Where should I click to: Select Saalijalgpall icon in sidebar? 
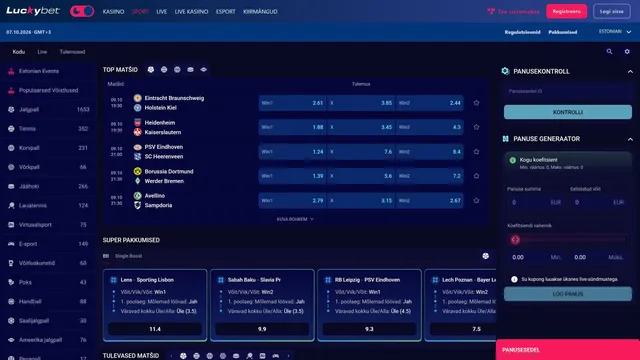[11, 320]
